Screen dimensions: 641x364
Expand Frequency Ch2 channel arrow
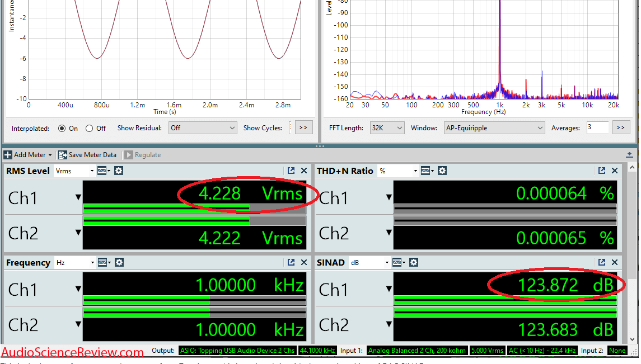pyautogui.click(x=78, y=324)
